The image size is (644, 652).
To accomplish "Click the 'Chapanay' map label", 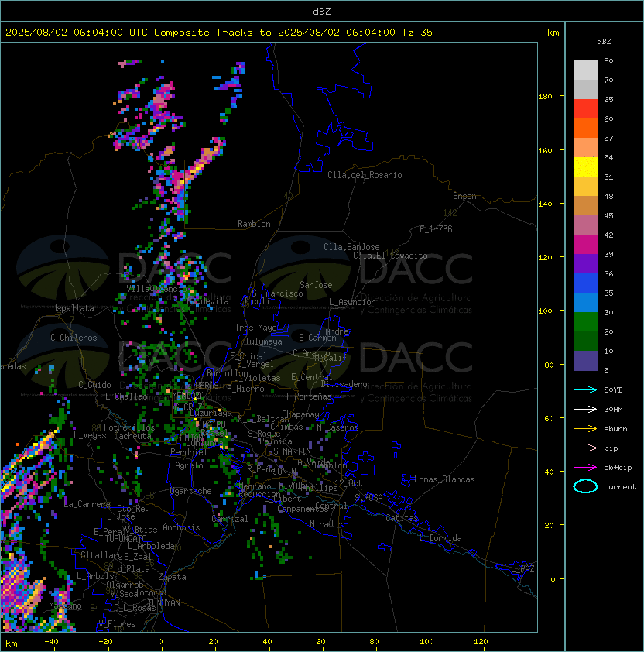I will 300,414.
